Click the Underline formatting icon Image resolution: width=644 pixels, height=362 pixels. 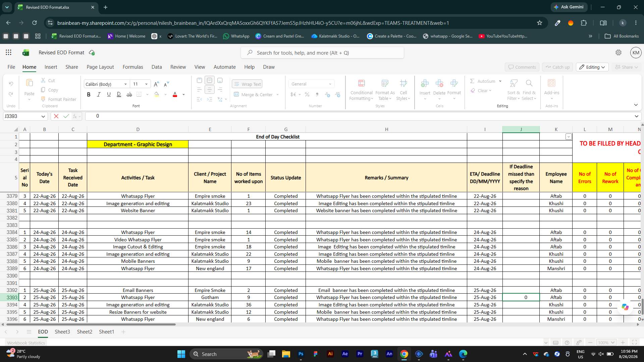pyautogui.click(x=109, y=95)
